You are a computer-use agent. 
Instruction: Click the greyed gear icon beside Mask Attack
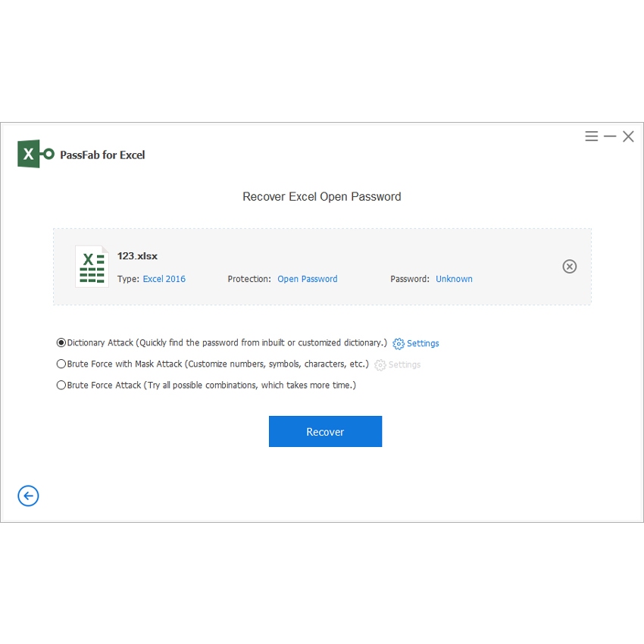point(380,365)
